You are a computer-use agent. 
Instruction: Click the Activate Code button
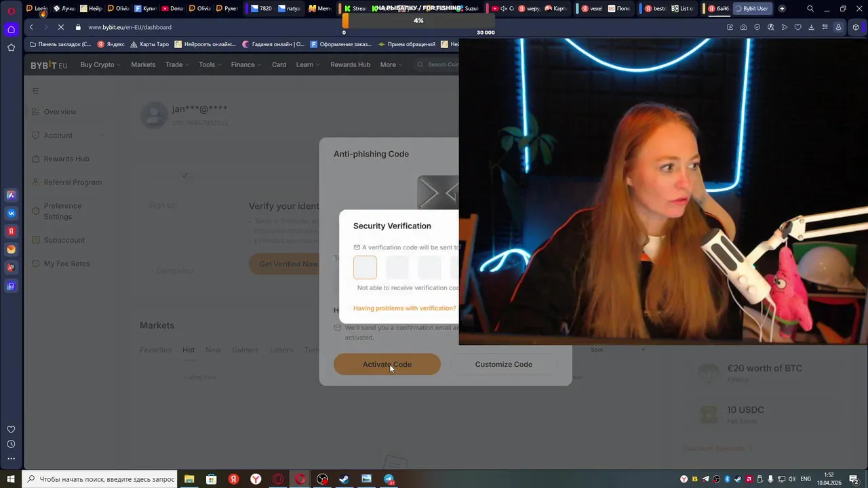point(387,365)
